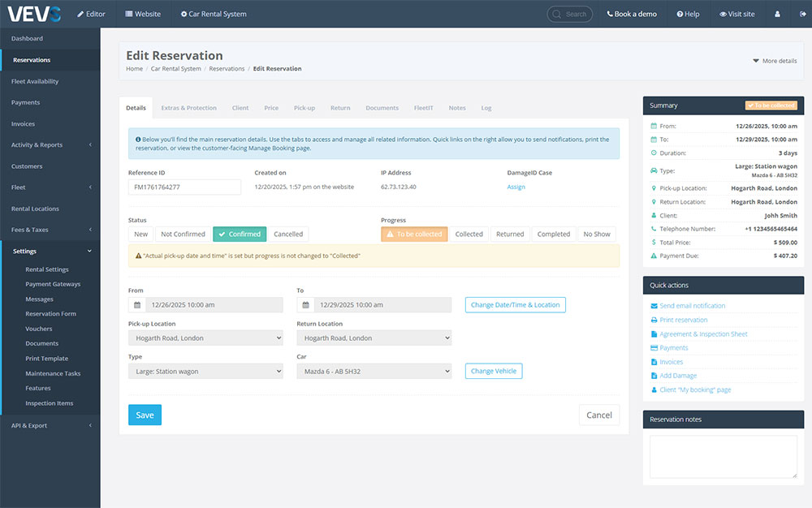812x508 pixels.
Task: Open the Pick-up Location dropdown
Action: (205, 338)
